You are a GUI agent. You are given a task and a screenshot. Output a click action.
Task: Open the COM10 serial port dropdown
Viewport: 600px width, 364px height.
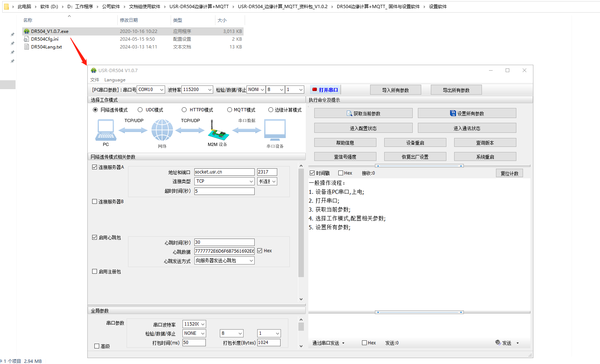point(151,90)
